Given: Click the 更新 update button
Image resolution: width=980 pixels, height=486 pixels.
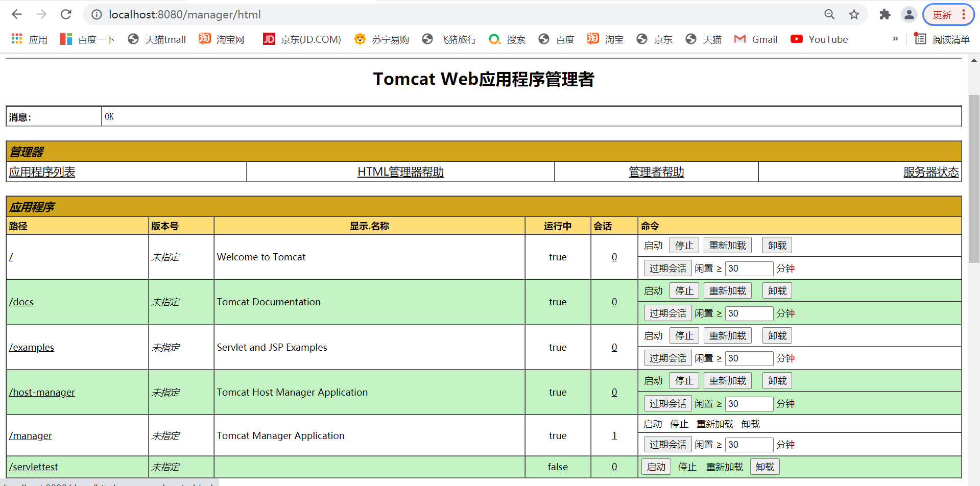Looking at the screenshot, I should tap(948, 14).
